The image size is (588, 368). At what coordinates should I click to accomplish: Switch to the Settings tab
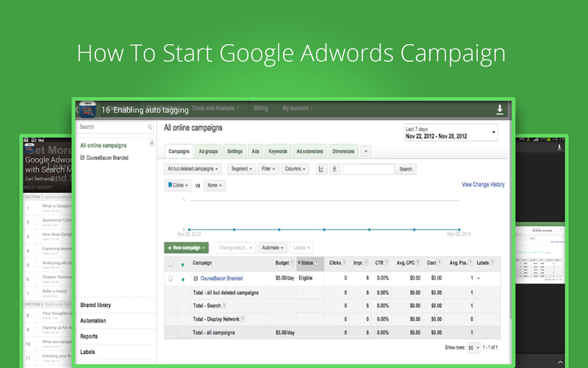click(234, 152)
